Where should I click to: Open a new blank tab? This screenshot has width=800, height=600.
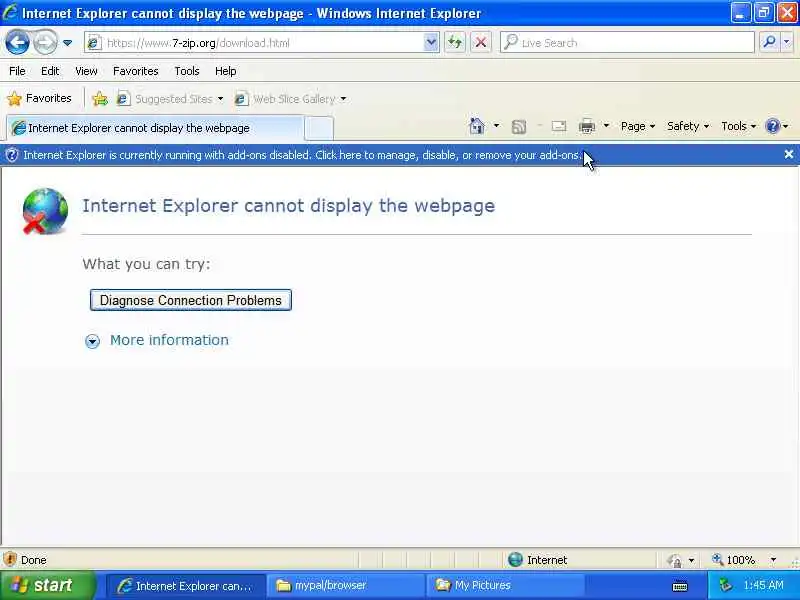(x=319, y=129)
